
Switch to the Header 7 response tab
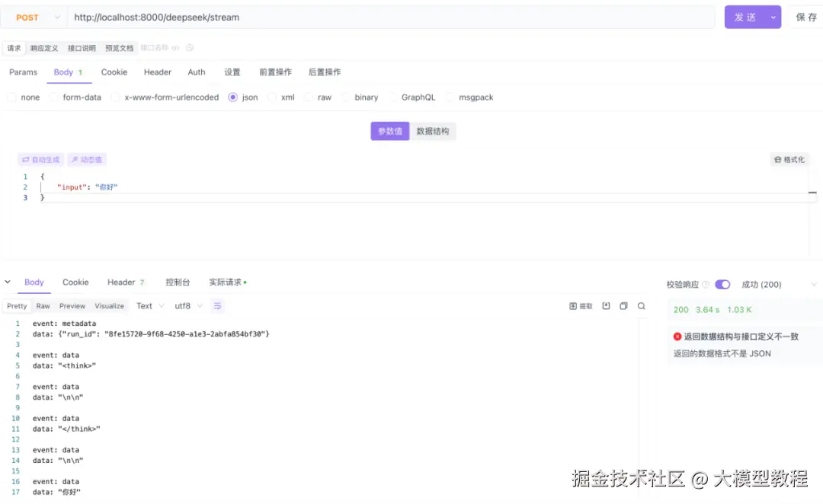click(x=124, y=282)
